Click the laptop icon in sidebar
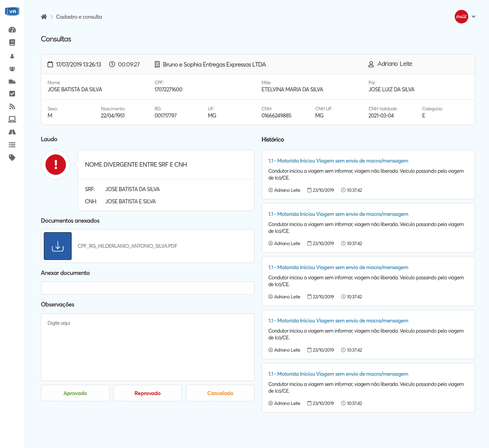Screen dimensions: 489x448 [x=12, y=119]
